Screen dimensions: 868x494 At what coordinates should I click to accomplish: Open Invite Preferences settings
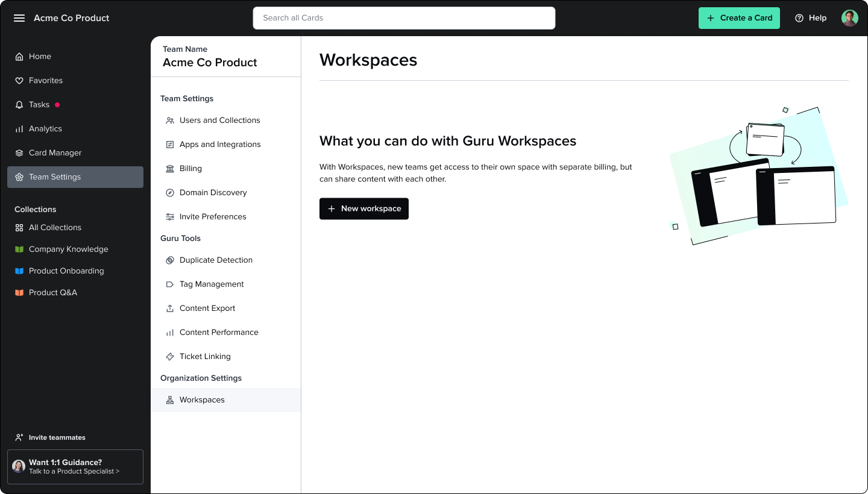click(x=226, y=217)
